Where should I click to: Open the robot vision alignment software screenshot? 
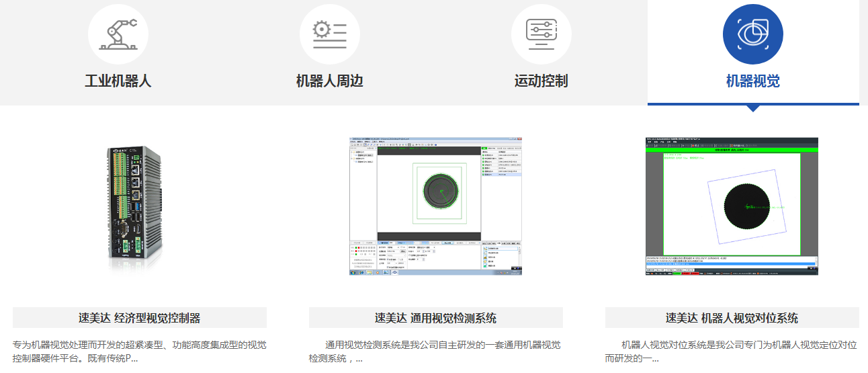(x=732, y=206)
